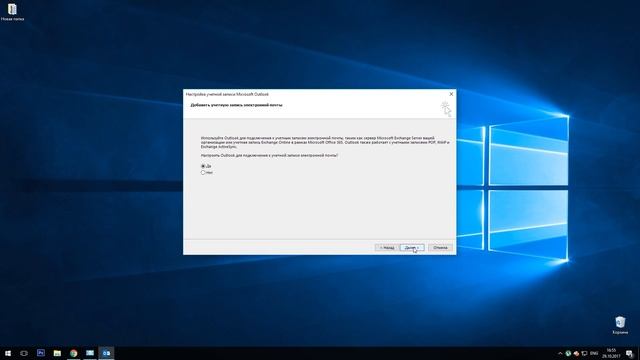
Task: Open the network status tray icon
Action: [x=584, y=353]
